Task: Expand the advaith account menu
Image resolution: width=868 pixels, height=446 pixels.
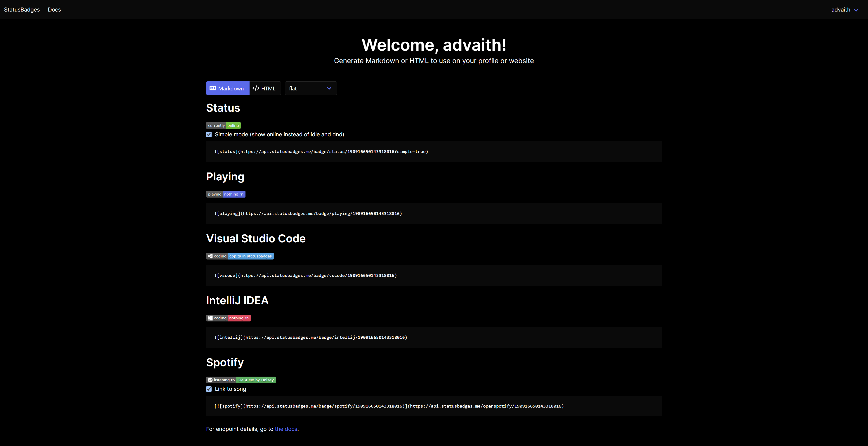Action: pos(844,10)
